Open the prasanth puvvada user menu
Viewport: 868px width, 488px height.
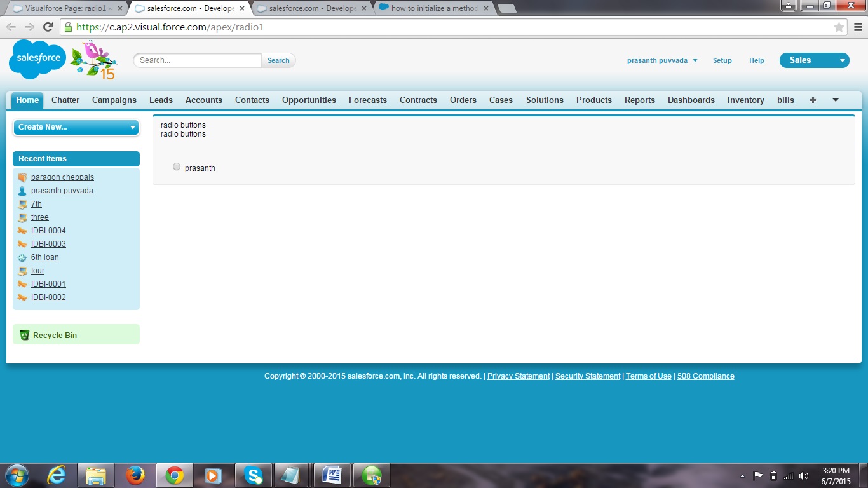662,60
